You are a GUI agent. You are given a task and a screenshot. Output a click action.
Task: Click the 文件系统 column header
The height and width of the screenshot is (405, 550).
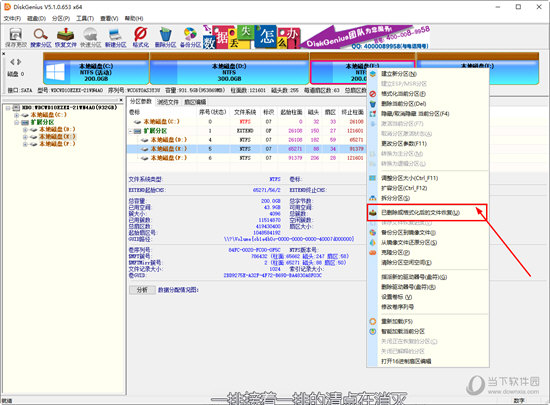(x=245, y=112)
